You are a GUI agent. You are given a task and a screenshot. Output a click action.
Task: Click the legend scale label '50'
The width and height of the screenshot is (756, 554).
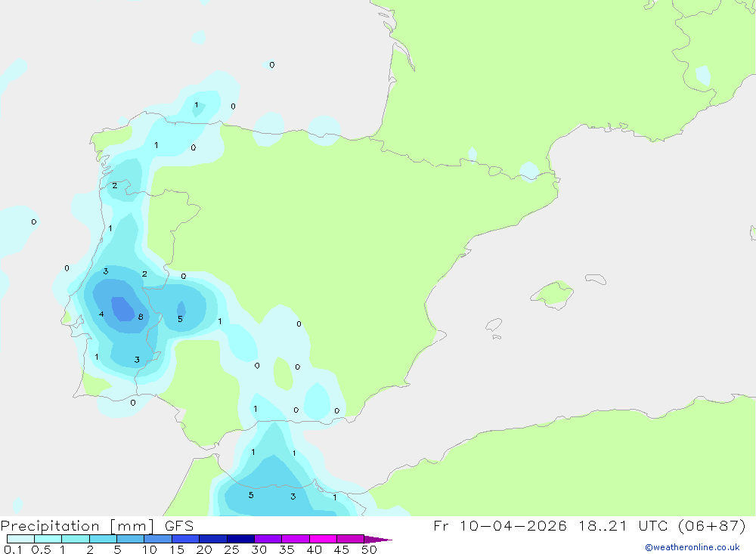[x=369, y=549]
